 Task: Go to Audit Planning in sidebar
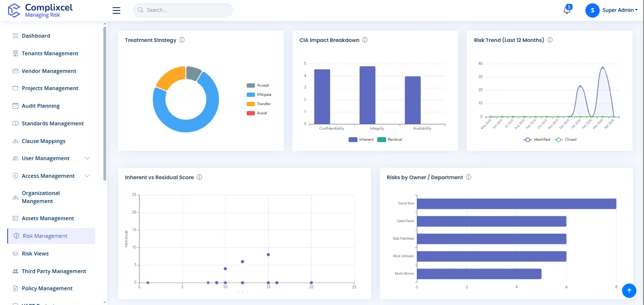pos(40,106)
